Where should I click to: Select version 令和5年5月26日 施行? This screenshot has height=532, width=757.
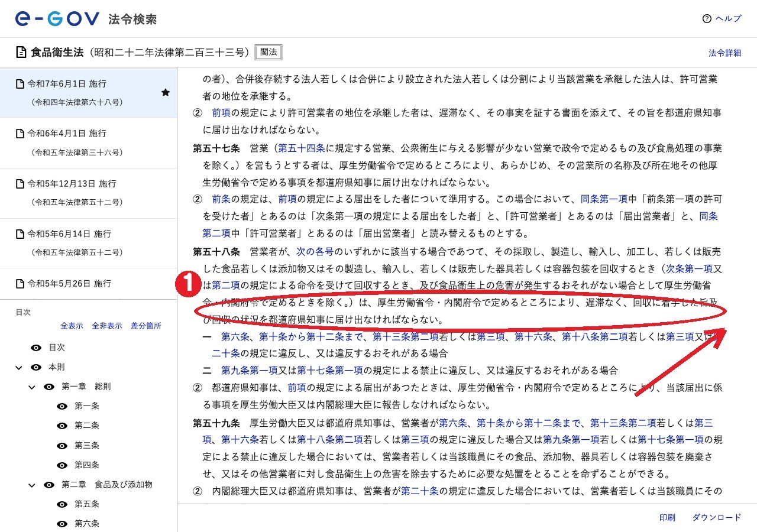point(88,284)
